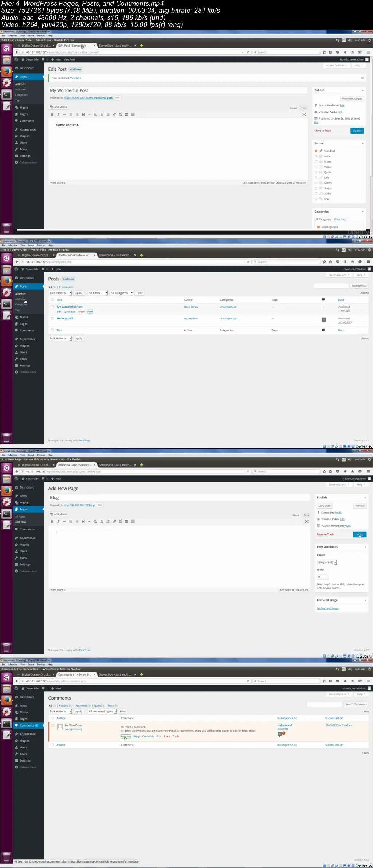
Task: Click Search Comments button in Comments frame
Action: tap(356, 704)
